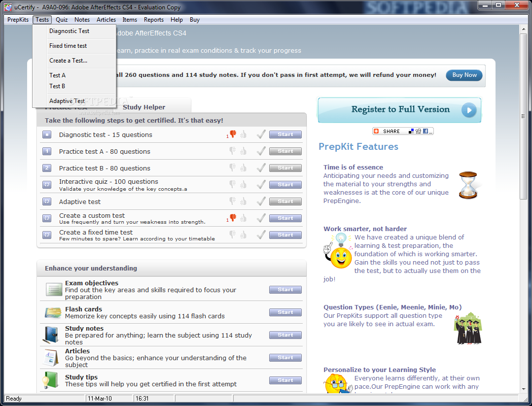This screenshot has width=532, height=406.
Task: Click the Exam objectives list icon
Action: [x=54, y=290]
